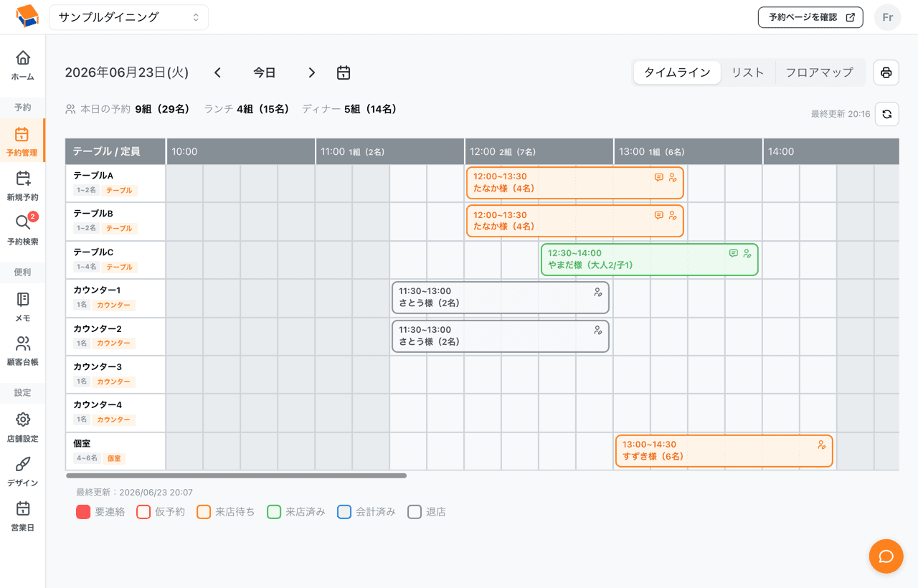The image size is (918, 588).
Task: Switch to the フロアマップ view tab
Action: point(819,72)
